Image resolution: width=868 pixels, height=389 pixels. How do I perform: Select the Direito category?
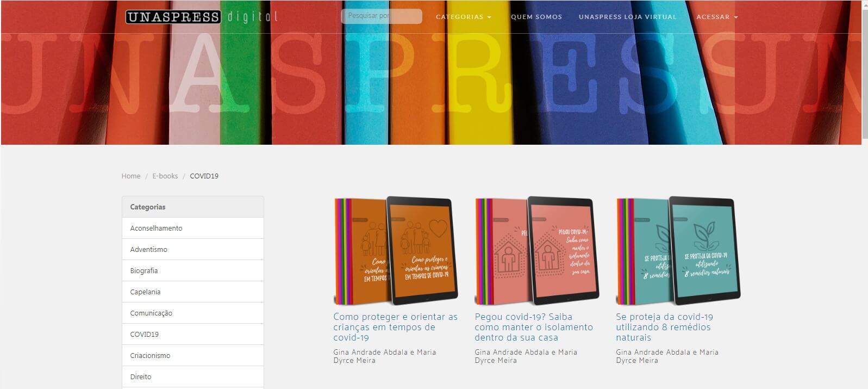tap(193, 376)
